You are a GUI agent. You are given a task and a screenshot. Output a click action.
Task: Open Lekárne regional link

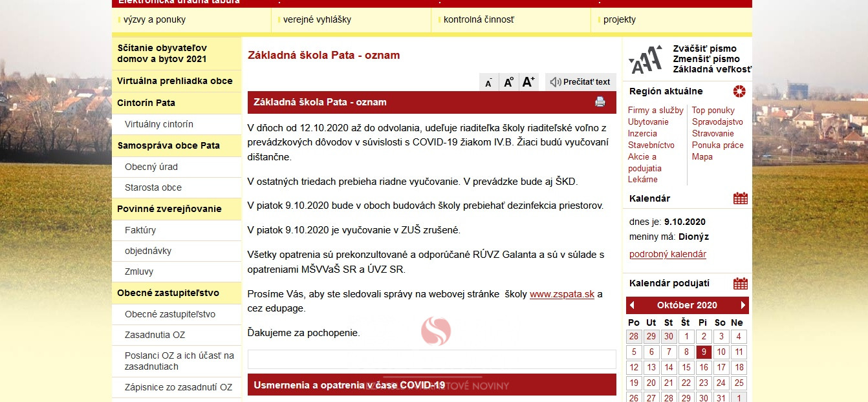[x=643, y=180]
